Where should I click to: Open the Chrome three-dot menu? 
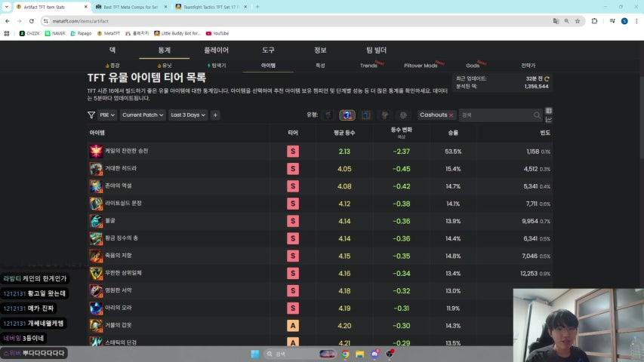pos(636,21)
